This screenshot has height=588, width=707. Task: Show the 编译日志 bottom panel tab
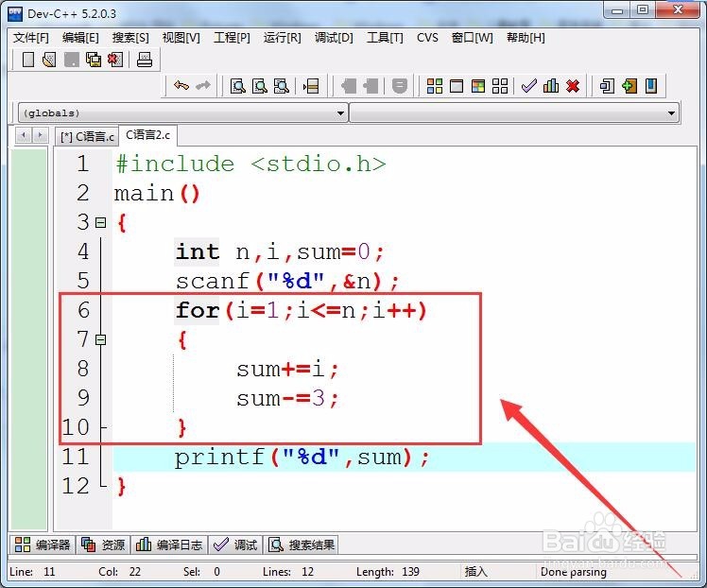click(x=169, y=545)
